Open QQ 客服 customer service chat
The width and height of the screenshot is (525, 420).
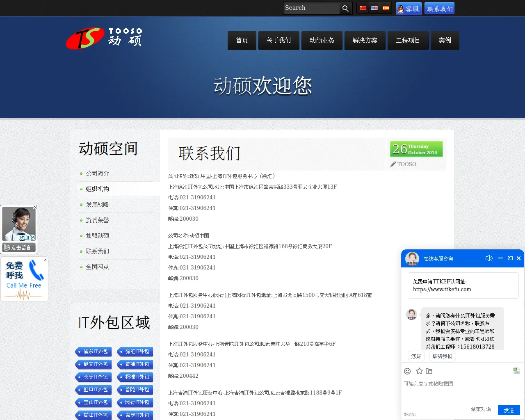(409, 8)
